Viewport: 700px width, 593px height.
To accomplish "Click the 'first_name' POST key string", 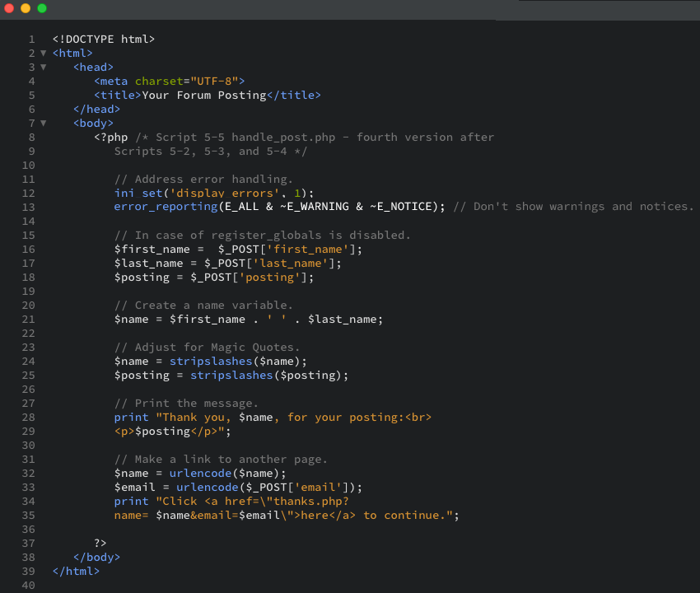I will tap(308, 250).
